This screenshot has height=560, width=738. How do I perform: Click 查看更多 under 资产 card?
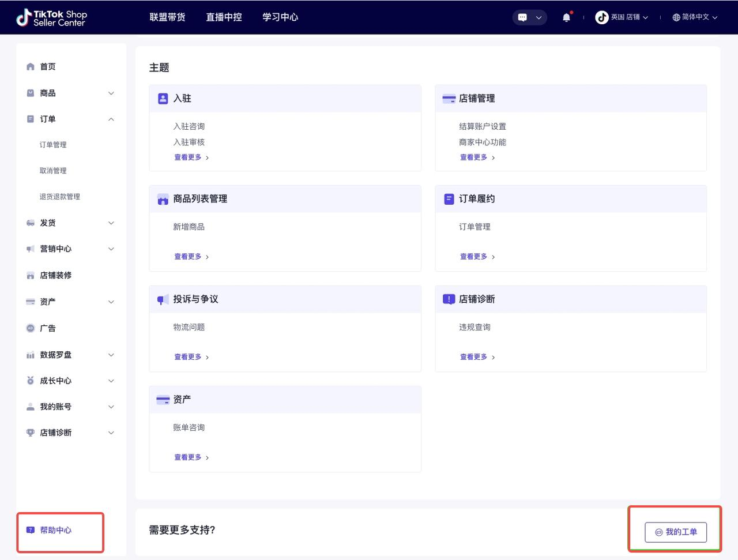191,457
